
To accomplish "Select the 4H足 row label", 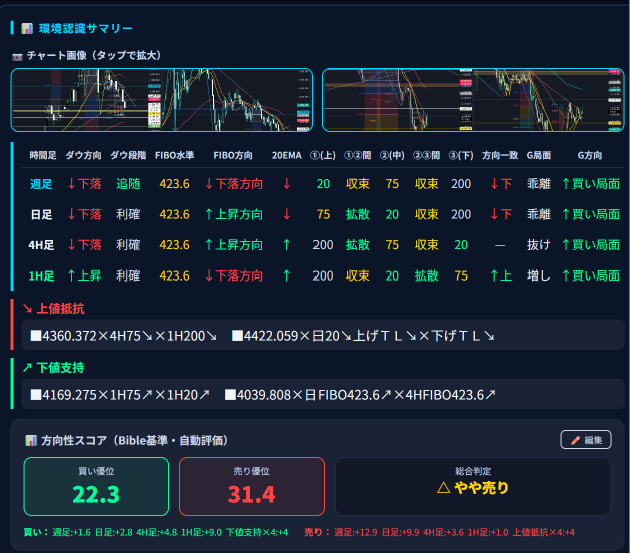I will (x=41, y=245).
